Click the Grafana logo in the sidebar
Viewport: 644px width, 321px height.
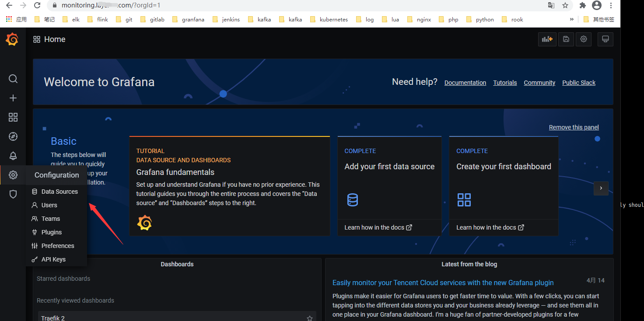tap(12, 39)
